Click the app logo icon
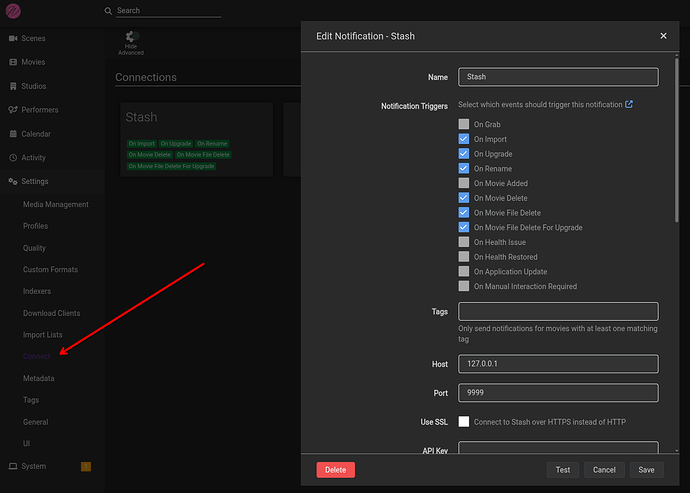 point(13,10)
